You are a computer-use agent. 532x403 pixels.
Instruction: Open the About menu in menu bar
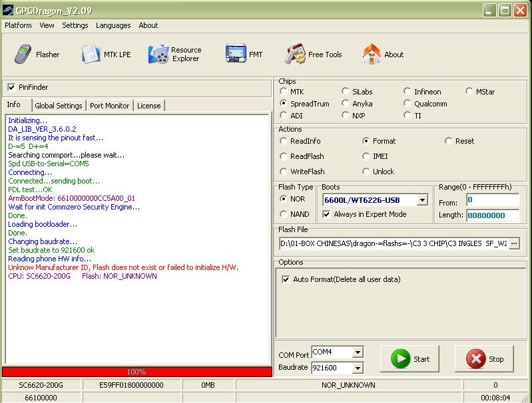pyautogui.click(x=148, y=25)
